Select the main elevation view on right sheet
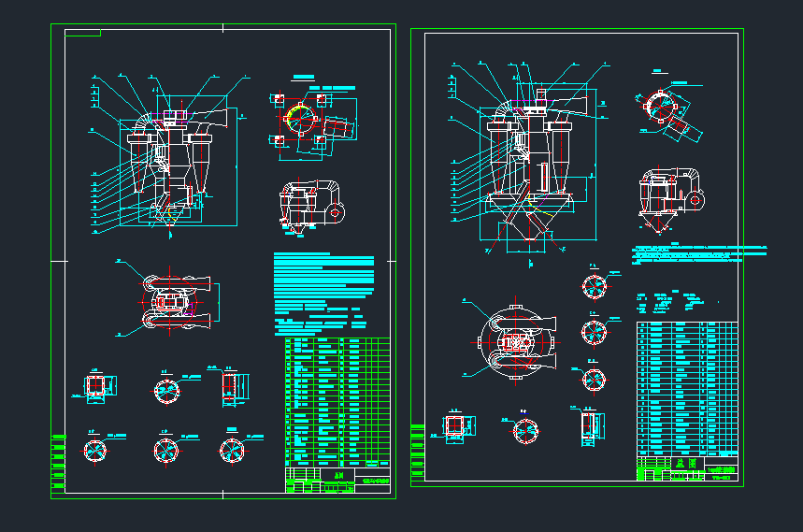The image size is (803, 532). pyautogui.click(x=523, y=159)
